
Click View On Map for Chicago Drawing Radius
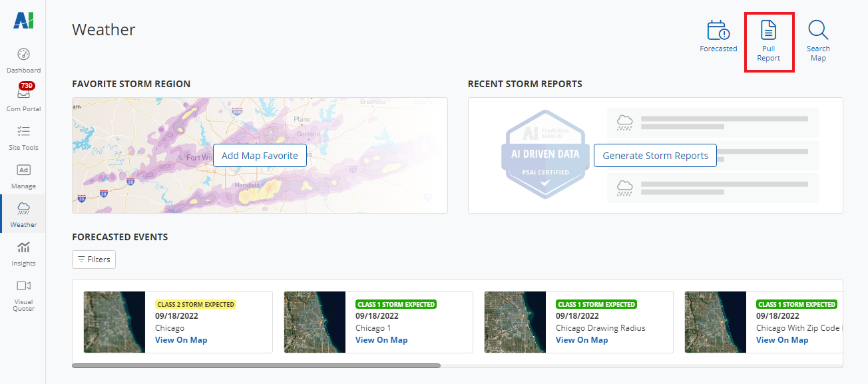582,340
